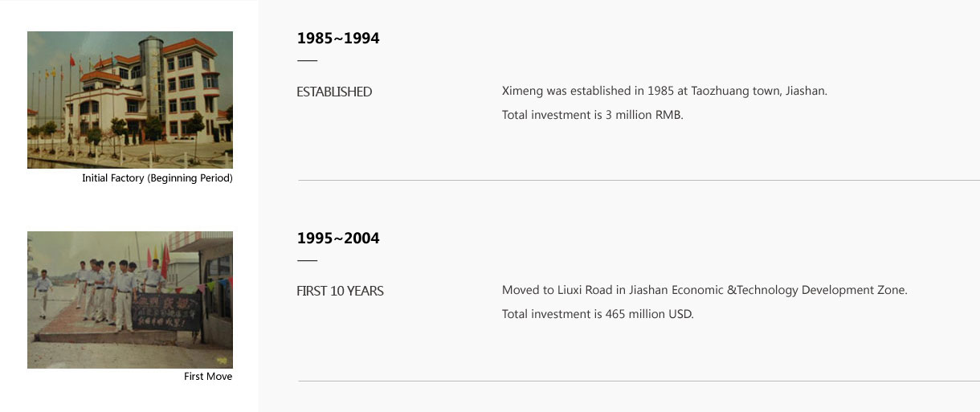Click the divider line below FIRST 10 YEARS

pyautogui.click(x=639, y=381)
